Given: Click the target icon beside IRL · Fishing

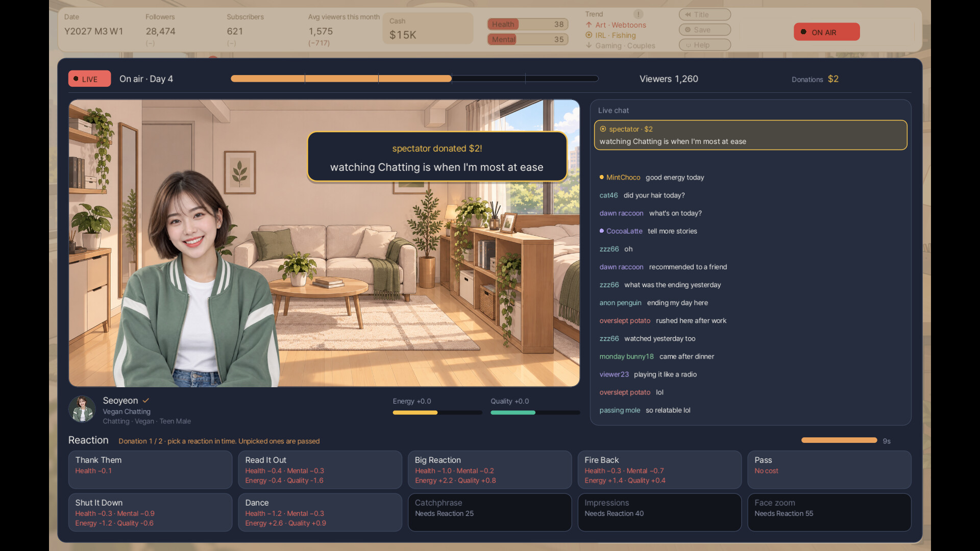Looking at the screenshot, I should [589, 35].
